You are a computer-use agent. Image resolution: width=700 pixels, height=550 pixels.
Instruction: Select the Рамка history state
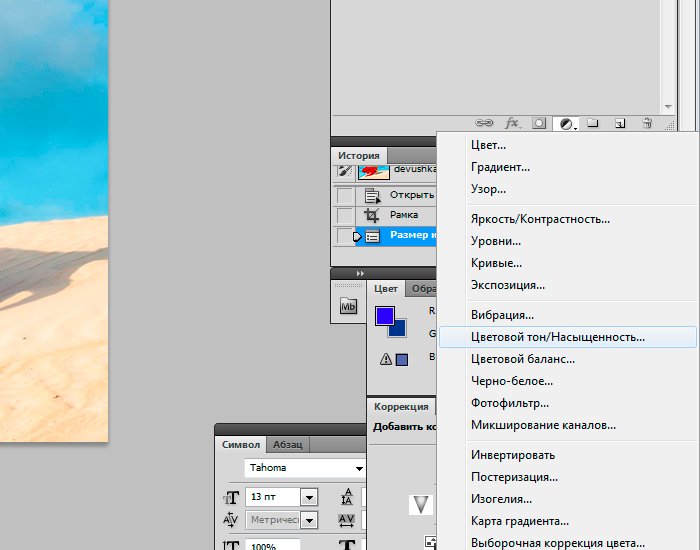(x=403, y=215)
